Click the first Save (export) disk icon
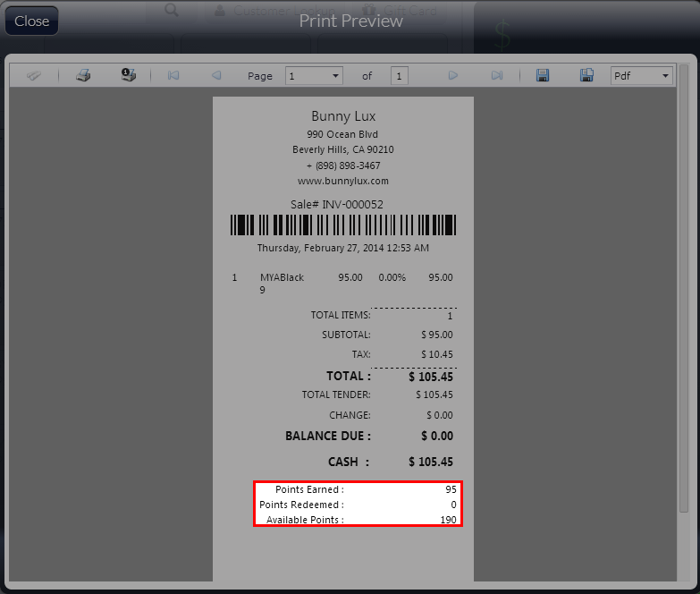This screenshot has width=700, height=594. [x=543, y=76]
